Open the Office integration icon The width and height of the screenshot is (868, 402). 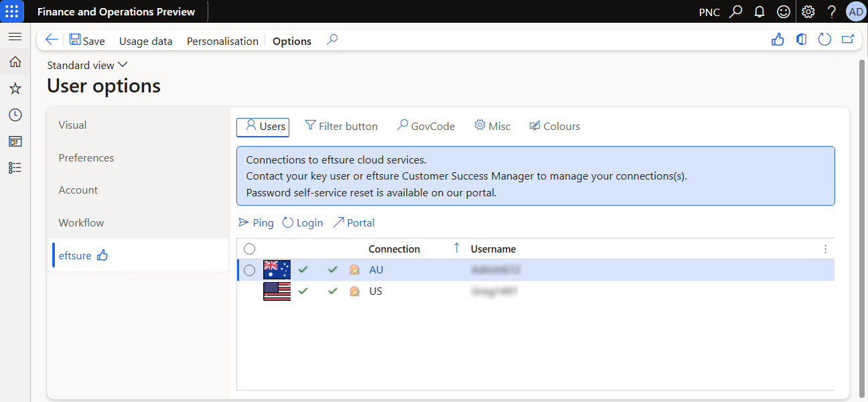(x=801, y=40)
